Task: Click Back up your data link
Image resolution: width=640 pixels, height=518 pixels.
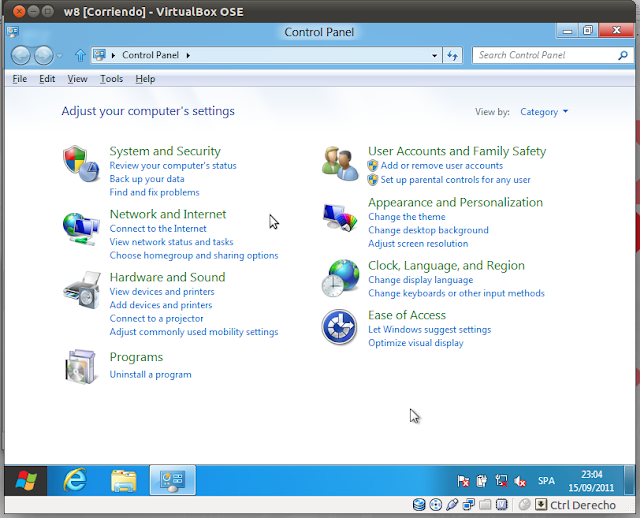Action: click(147, 179)
